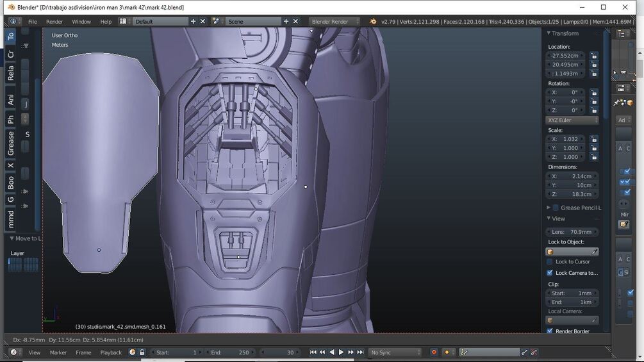
Task: Delete the Default screen layout with the X icon
Action: click(x=202, y=21)
